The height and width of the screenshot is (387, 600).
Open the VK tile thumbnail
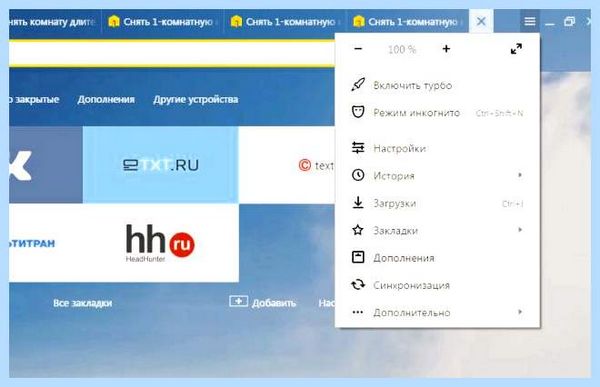pos(46,165)
